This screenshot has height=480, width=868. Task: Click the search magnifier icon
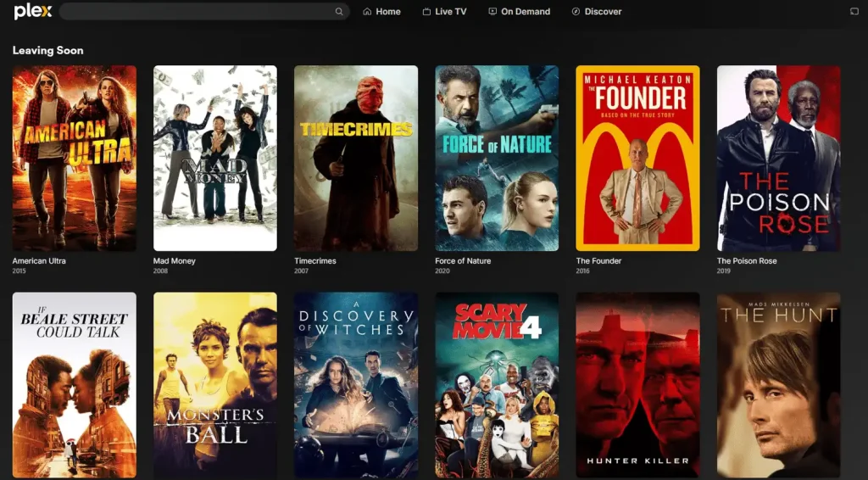339,12
